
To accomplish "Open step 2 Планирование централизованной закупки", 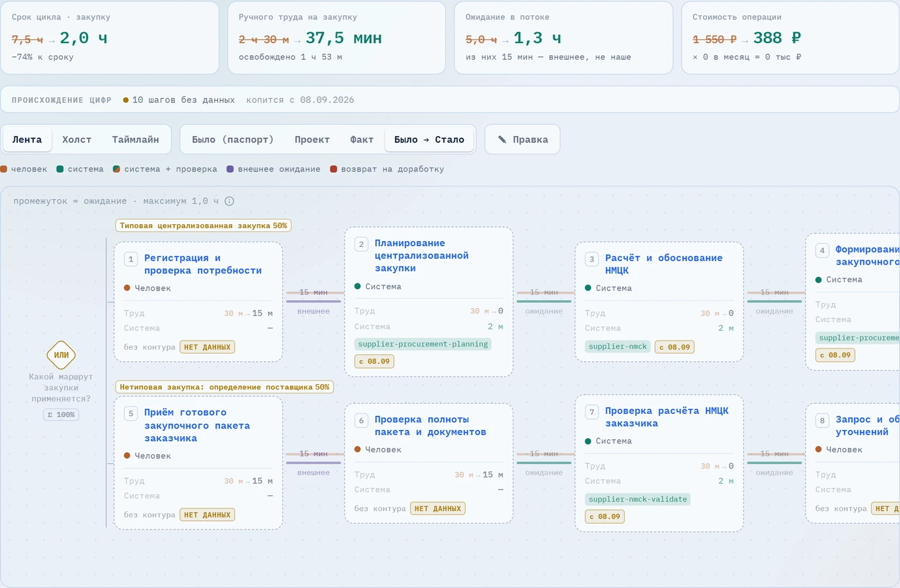I will (429, 302).
